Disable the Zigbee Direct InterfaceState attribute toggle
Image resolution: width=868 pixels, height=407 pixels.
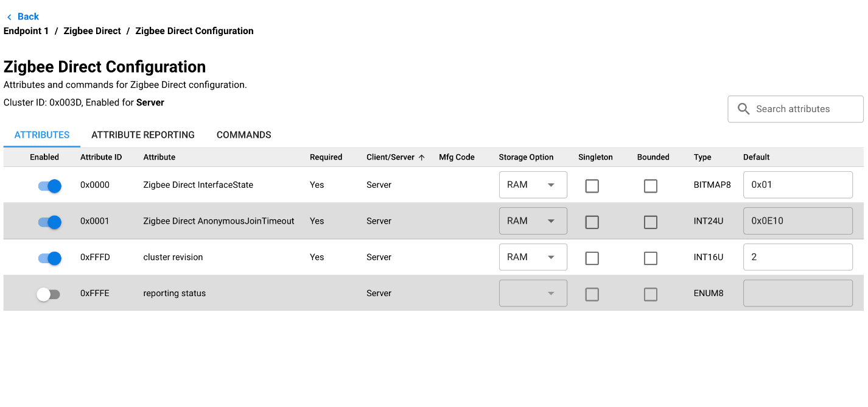coord(49,186)
